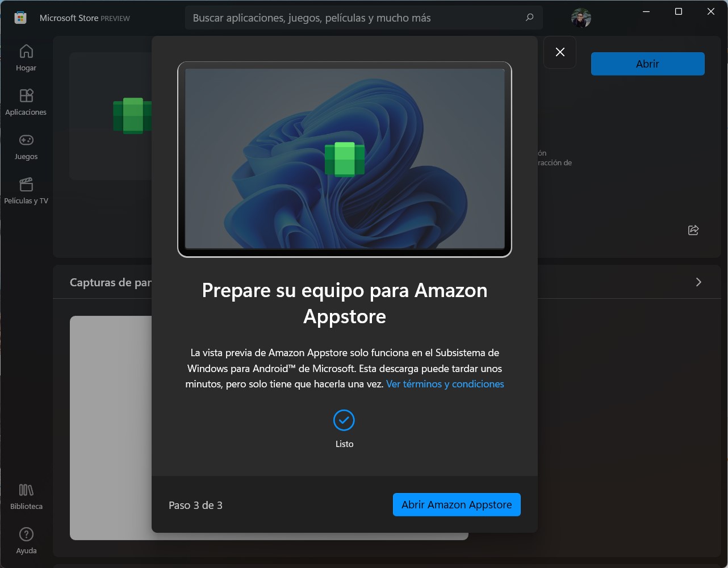Click the right chevron beside Capturas
Image resolution: width=728 pixels, height=568 pixels.
(698, 282)
